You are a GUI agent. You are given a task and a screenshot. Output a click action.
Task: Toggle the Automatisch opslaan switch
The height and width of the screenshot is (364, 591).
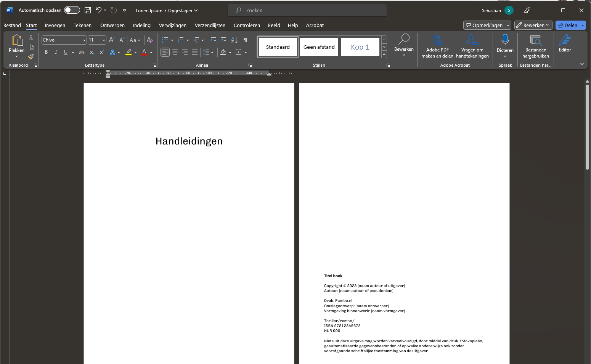point(72,10)
